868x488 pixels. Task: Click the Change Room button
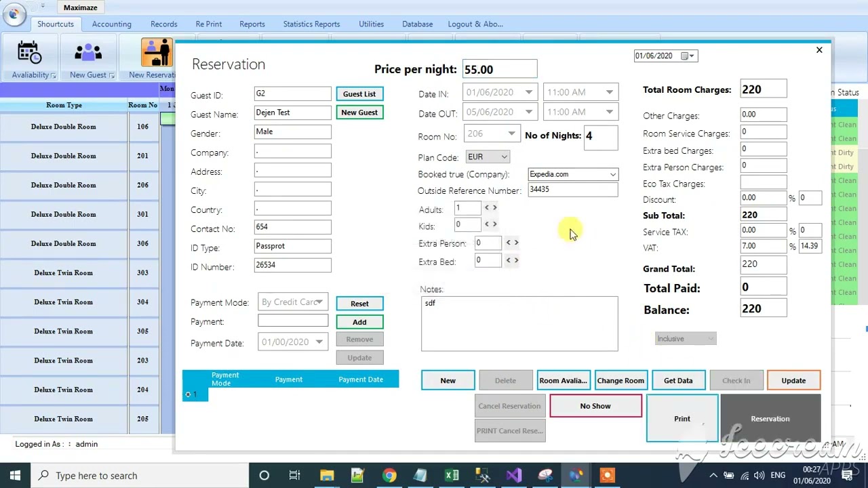coord(620,381)
